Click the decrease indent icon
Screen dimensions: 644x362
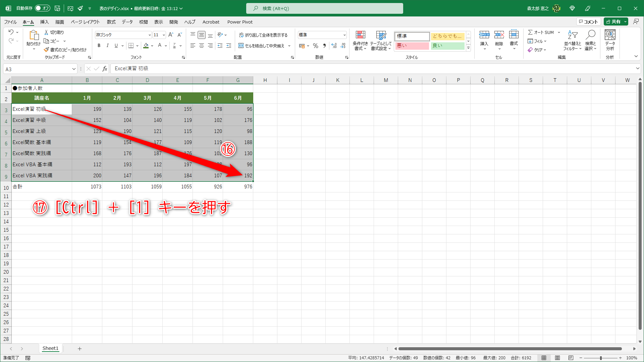(220, 46)
